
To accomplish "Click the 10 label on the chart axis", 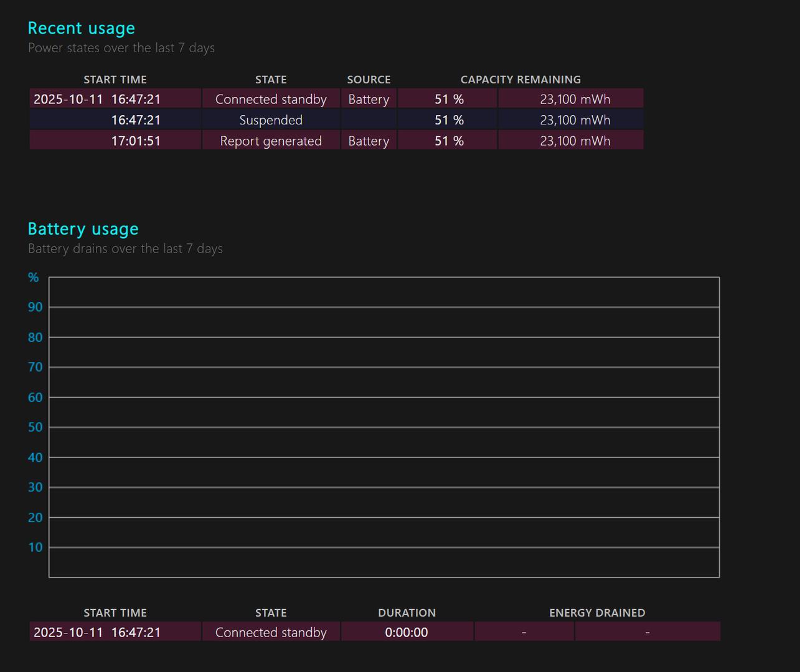I will click(35, 548).
